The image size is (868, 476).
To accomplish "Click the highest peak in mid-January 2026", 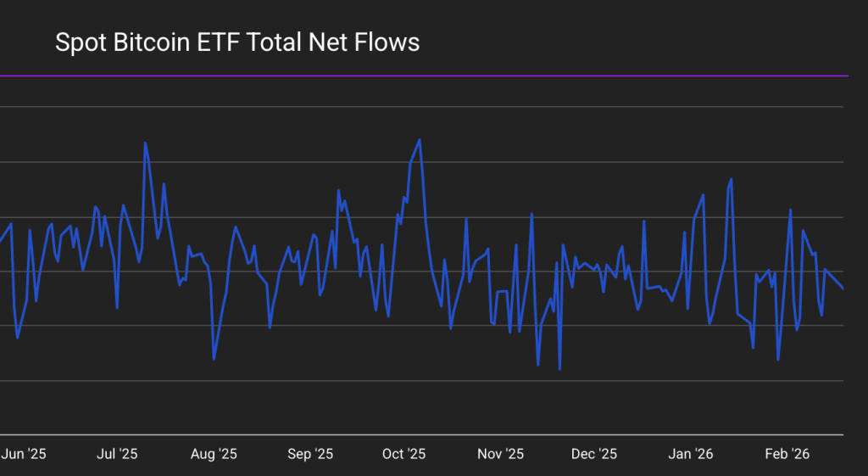I will (731, 179).
